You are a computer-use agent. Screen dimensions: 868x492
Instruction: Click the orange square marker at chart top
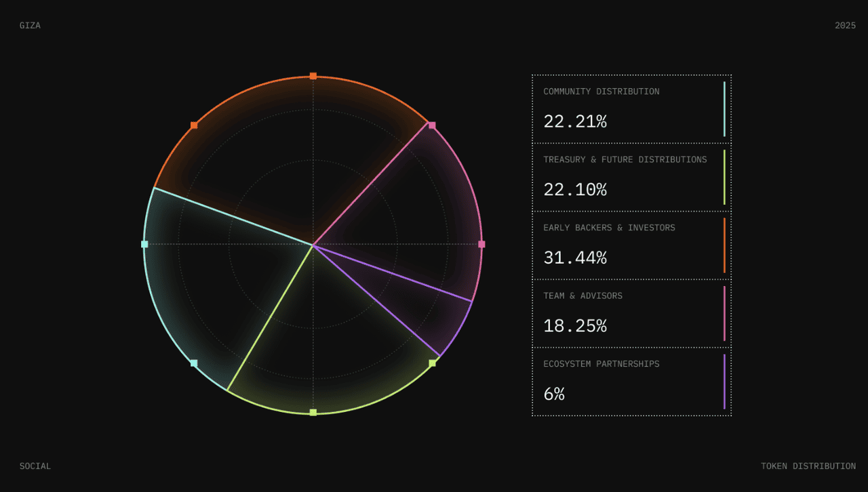coord(313,76)
